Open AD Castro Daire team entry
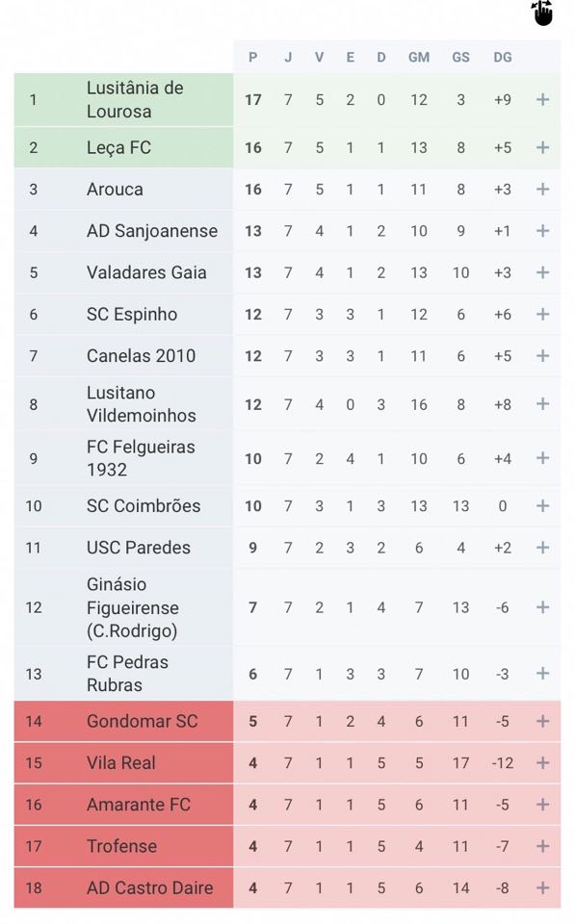This screenshot has width=575, height=924. pyautogui.click(x=150, y=888)
